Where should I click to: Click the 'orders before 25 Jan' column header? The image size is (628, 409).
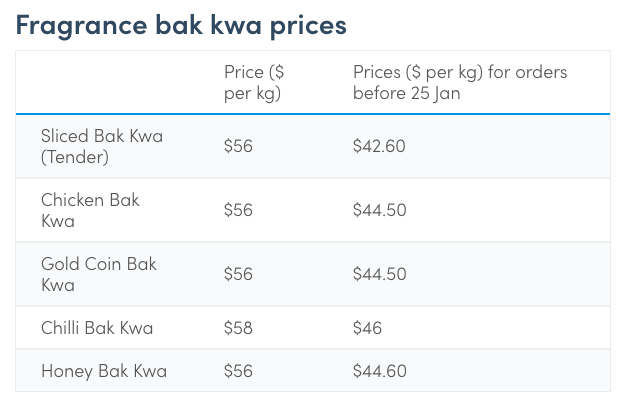tap(459, 82)
